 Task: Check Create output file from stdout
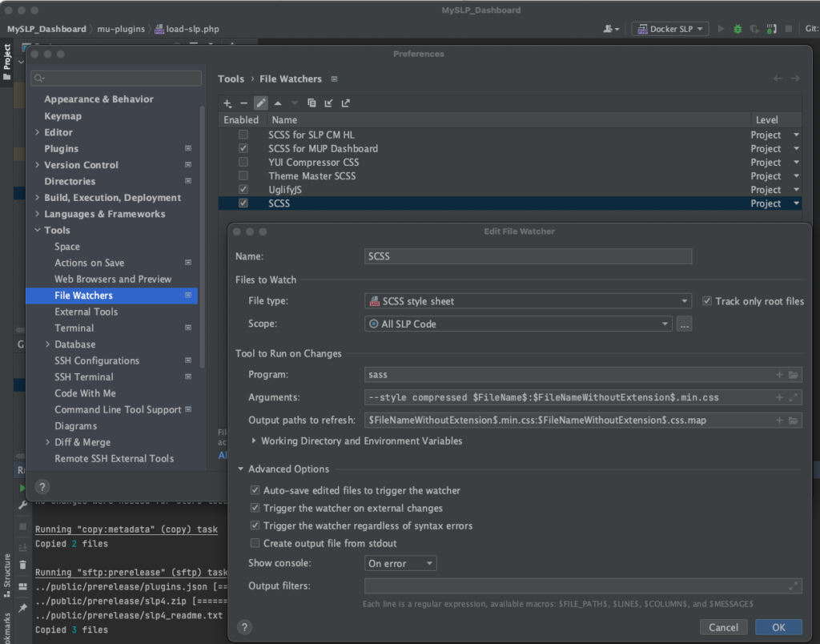click(x=255, y=543)
